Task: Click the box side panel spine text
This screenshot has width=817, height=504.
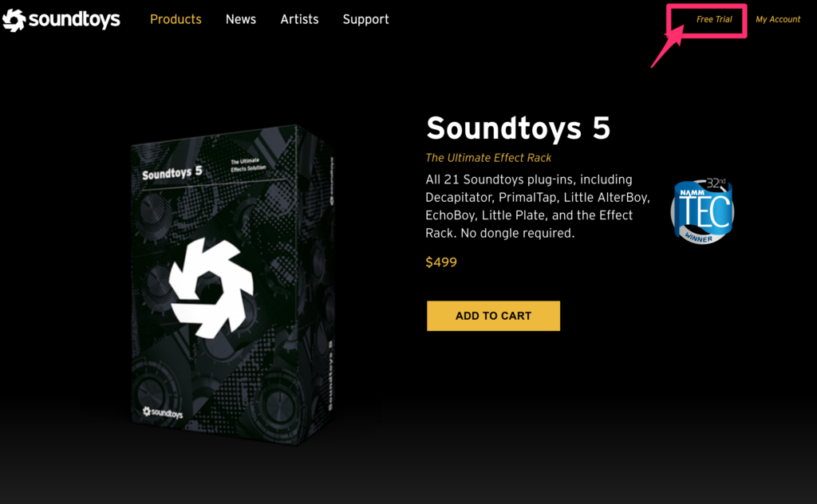Action: click(331, 375)
